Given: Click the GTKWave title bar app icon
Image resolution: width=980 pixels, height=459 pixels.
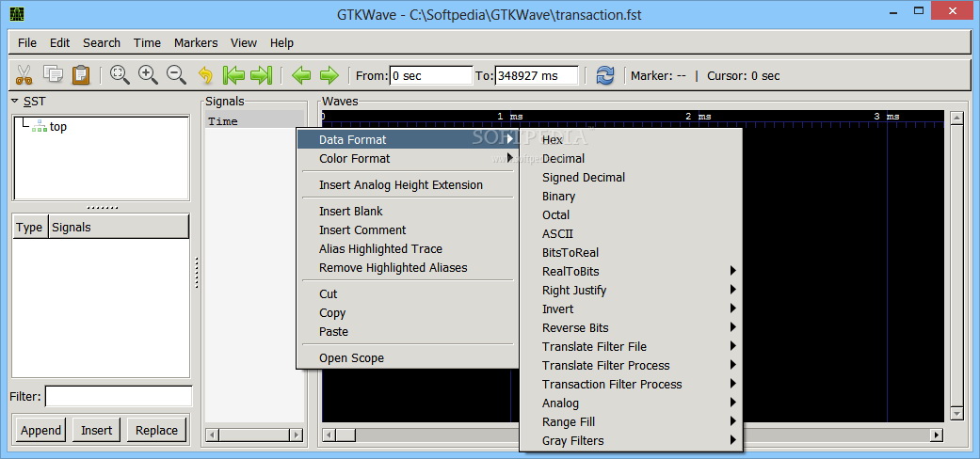Looking at the screenshot, I should coord(18,14).
